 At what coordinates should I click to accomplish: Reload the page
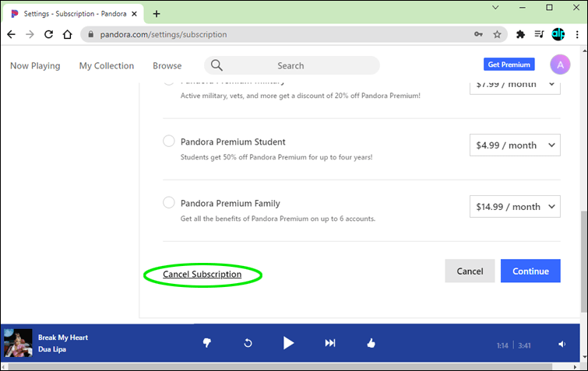pos(49,34)
